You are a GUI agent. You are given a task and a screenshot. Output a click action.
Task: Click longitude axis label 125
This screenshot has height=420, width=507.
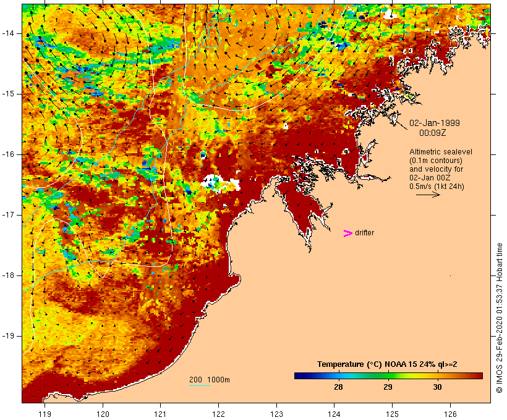click(x=392, y=414)
